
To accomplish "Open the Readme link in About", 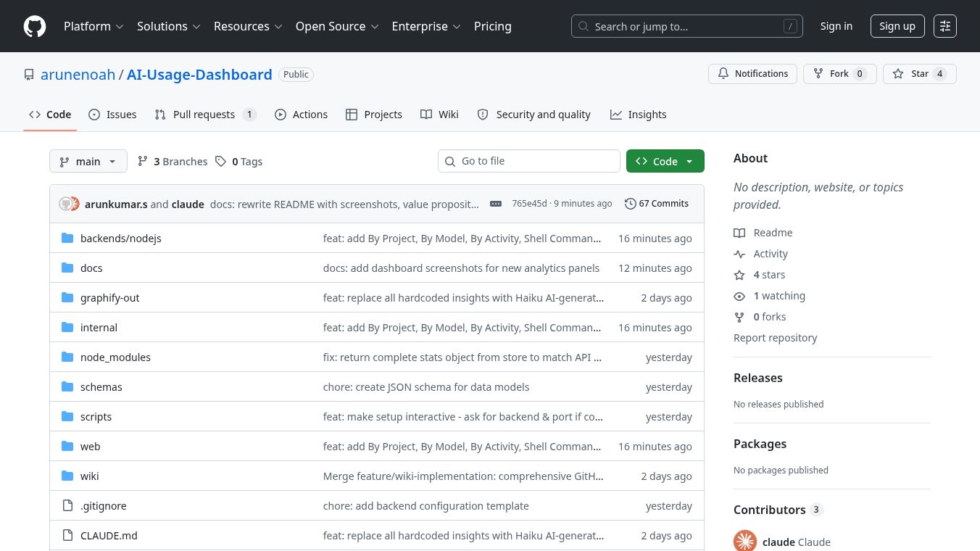I will click(x=773, y=233).
